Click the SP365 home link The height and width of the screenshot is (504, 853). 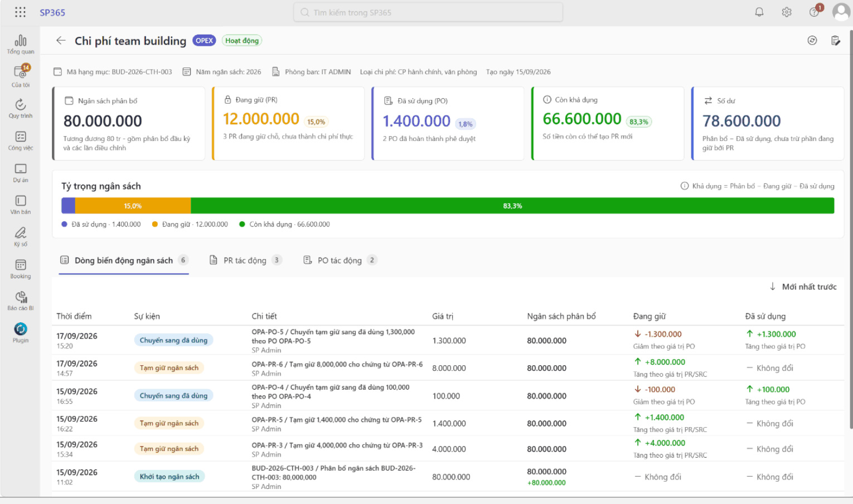click(x=52, y=12)
